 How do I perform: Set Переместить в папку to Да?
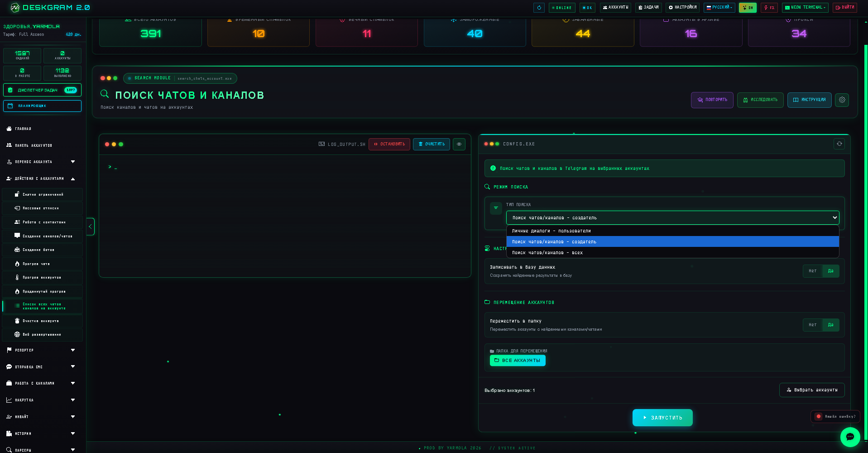[830, 325]
